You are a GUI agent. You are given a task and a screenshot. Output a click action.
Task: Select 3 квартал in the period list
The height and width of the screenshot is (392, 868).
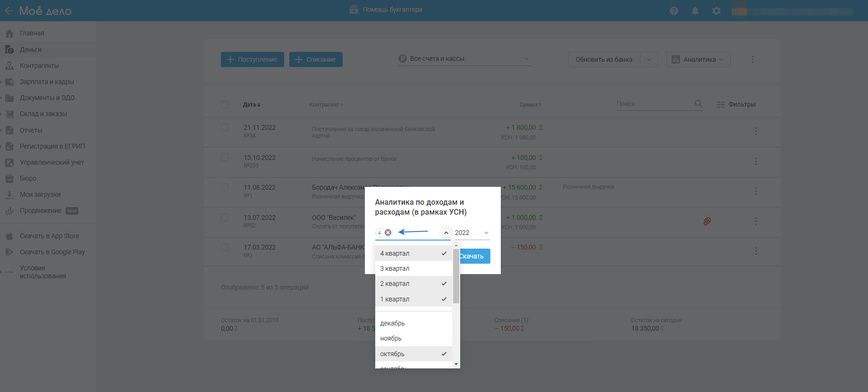[413, 268]
